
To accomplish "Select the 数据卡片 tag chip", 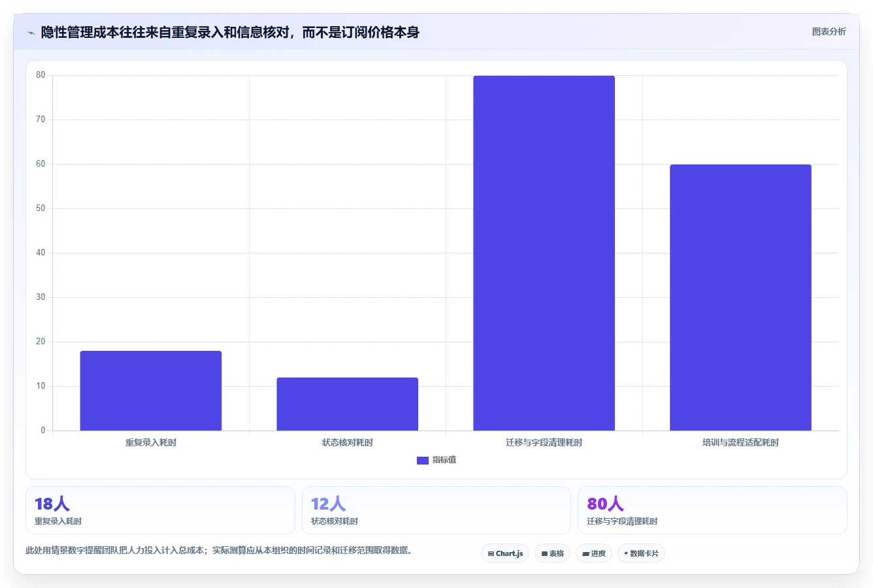I will [641, 553].
